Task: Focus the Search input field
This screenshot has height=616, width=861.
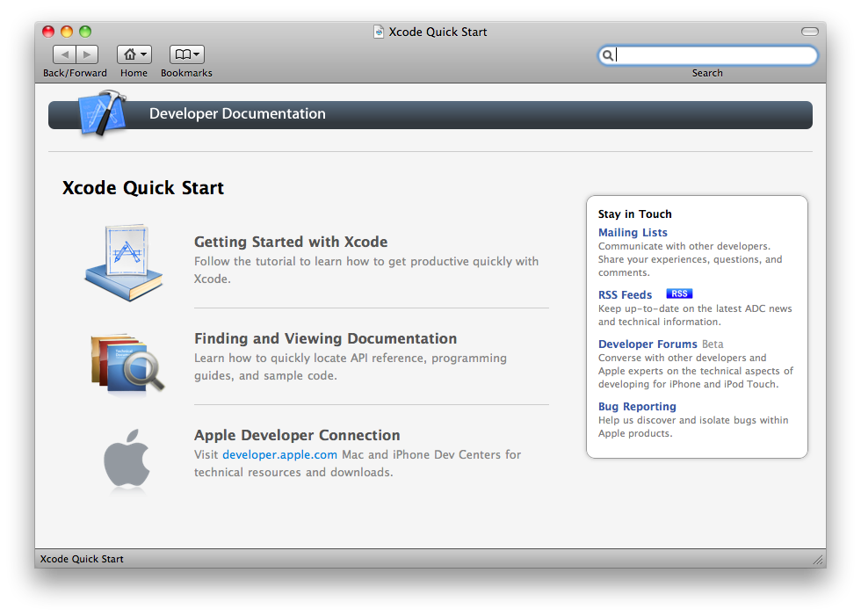Action: [x=708, y=54]
